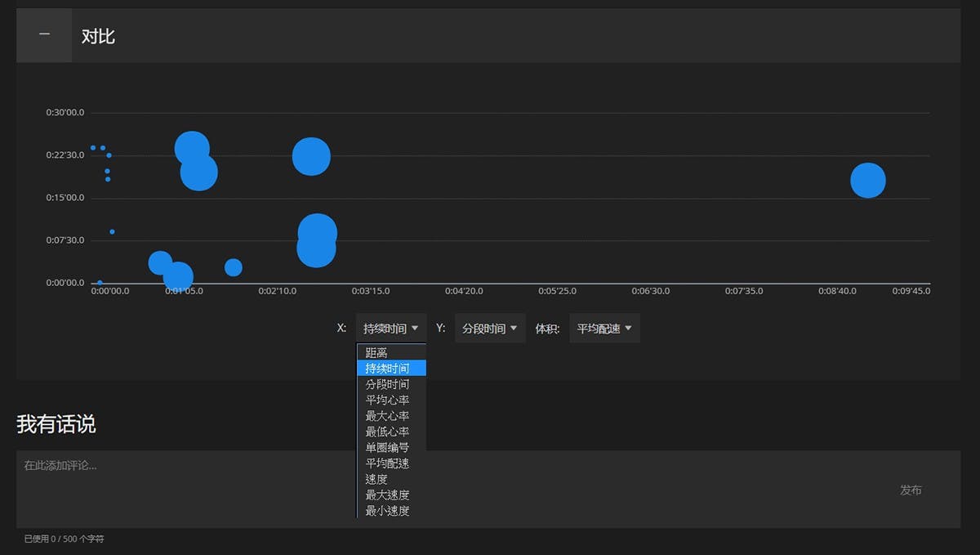Click the bubble near 0:02'10 at top
The height and width of the screenshot is (555, 980).
(311, 156)
